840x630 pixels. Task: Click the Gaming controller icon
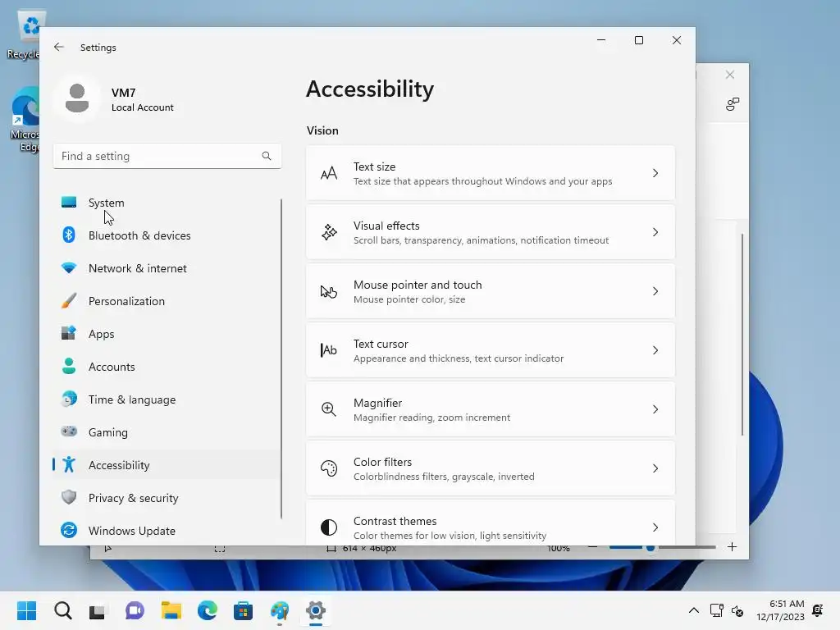[x=69, y=431]
